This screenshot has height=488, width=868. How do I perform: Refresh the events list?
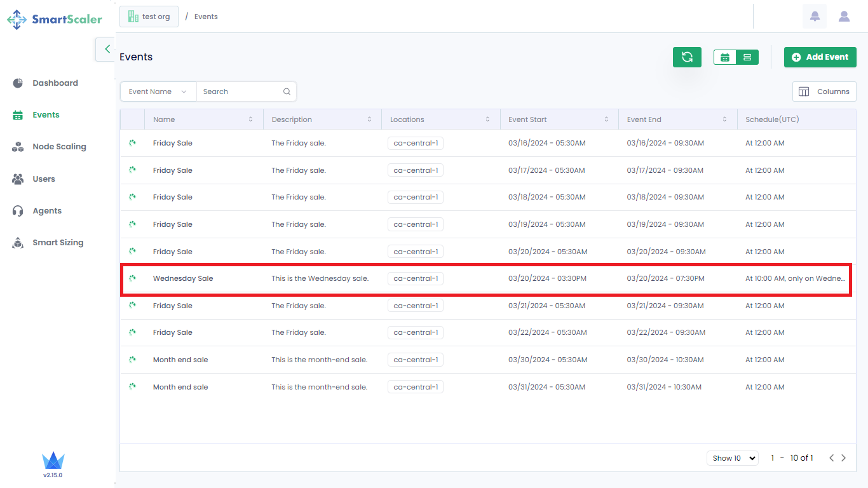pos(687,57)
